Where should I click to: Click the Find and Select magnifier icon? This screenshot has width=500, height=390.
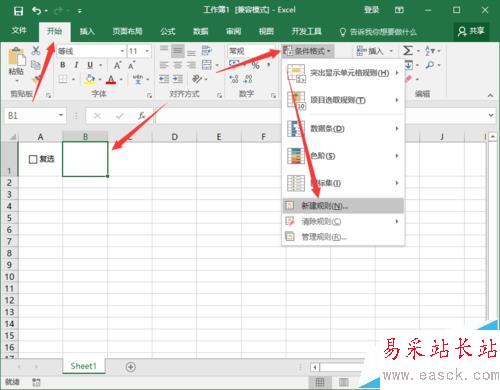[430, 65]
